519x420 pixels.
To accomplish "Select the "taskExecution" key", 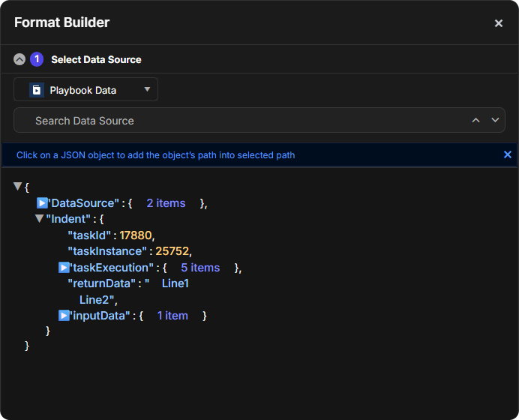I will (112, 268).
